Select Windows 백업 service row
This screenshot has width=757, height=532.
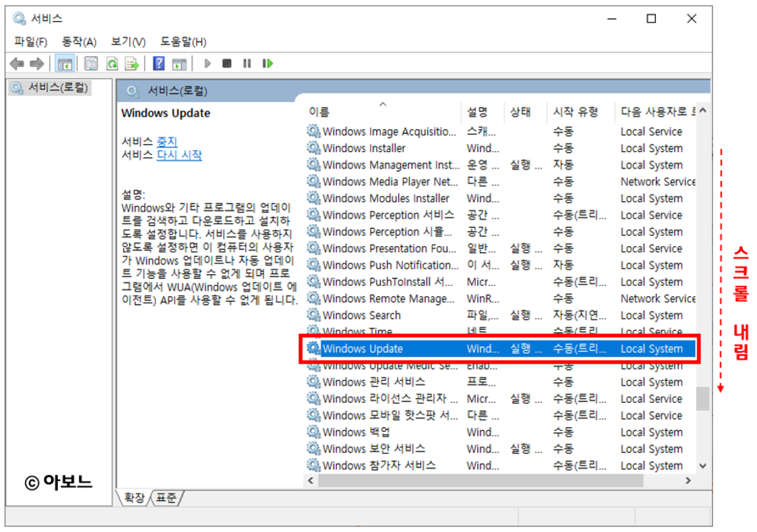pos(501,432)
